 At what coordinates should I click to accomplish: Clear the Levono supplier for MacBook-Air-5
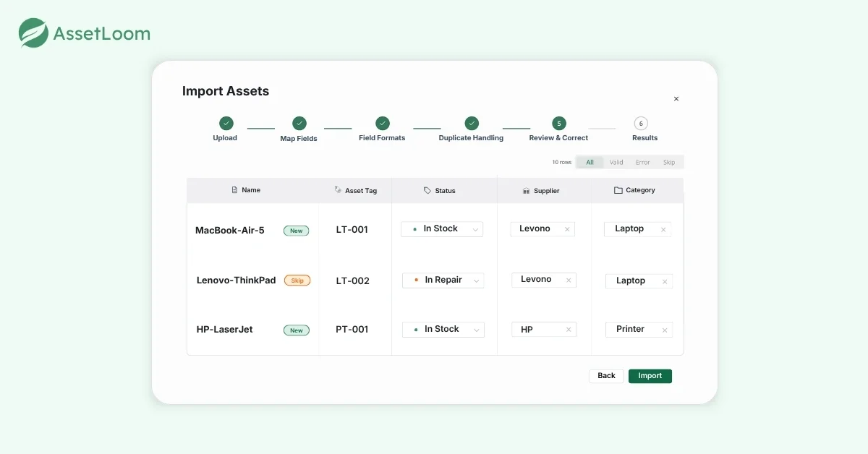click(567, 230)
